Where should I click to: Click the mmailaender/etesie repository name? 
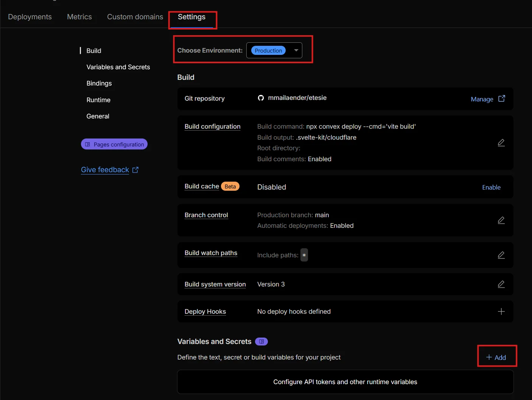297,98
